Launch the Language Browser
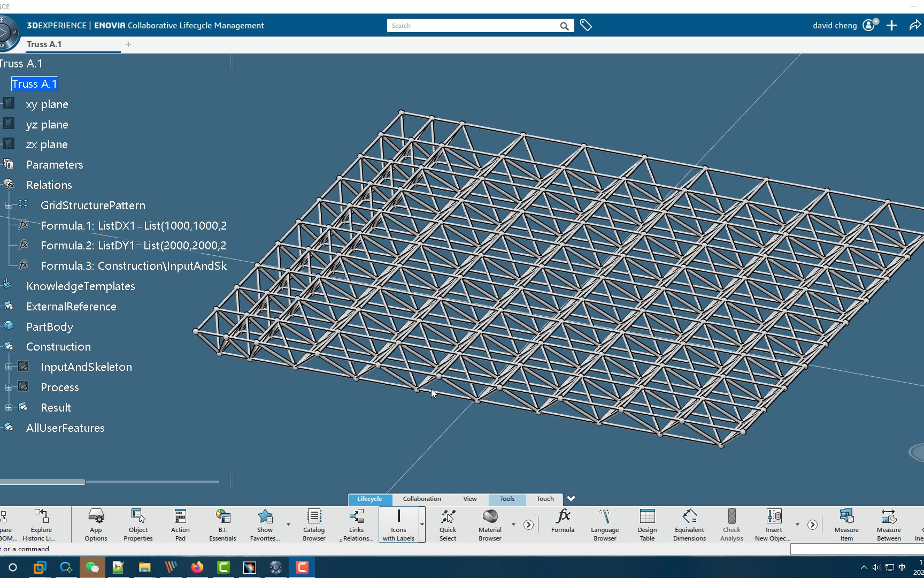924x578 pixels. 604,523
